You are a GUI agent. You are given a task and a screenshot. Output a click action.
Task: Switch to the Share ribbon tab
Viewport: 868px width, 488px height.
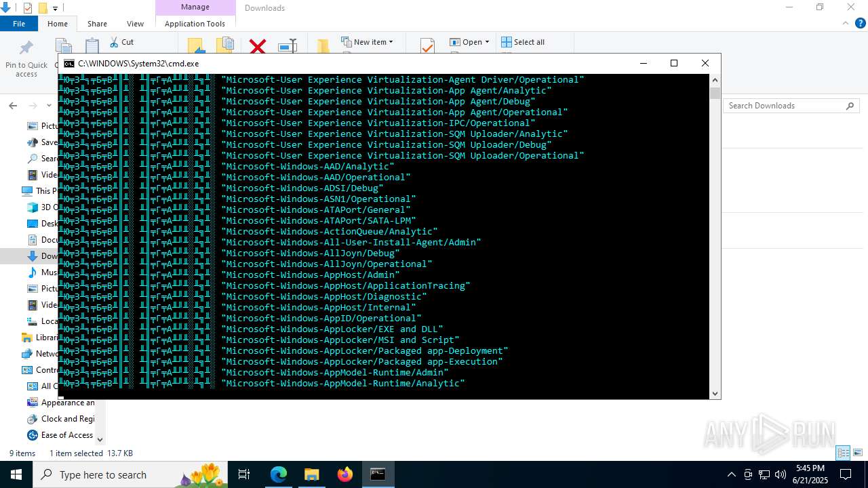point(97,24)
